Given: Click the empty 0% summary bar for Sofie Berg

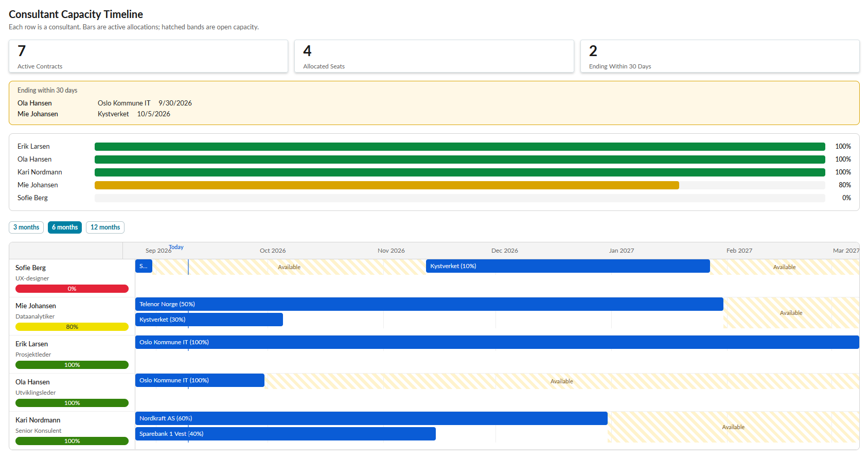Looking at the screenshot, I should [x=460, y=198].
